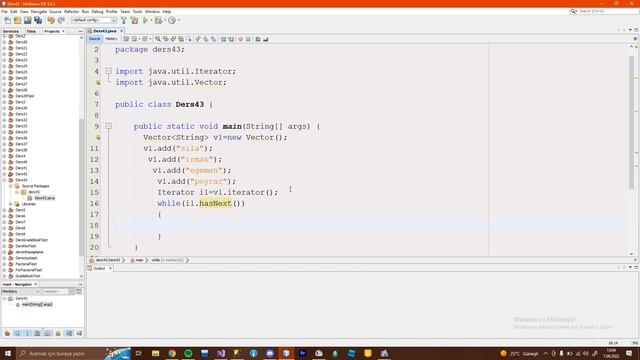Click the Redo arrow in main toolbar
640x360 pixels.
[x=61, y=20]
